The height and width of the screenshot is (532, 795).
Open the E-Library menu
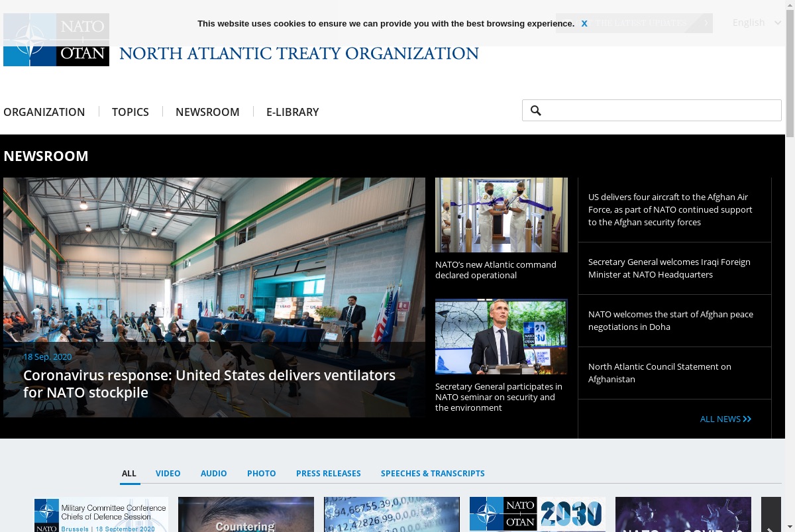pos(293,112)
